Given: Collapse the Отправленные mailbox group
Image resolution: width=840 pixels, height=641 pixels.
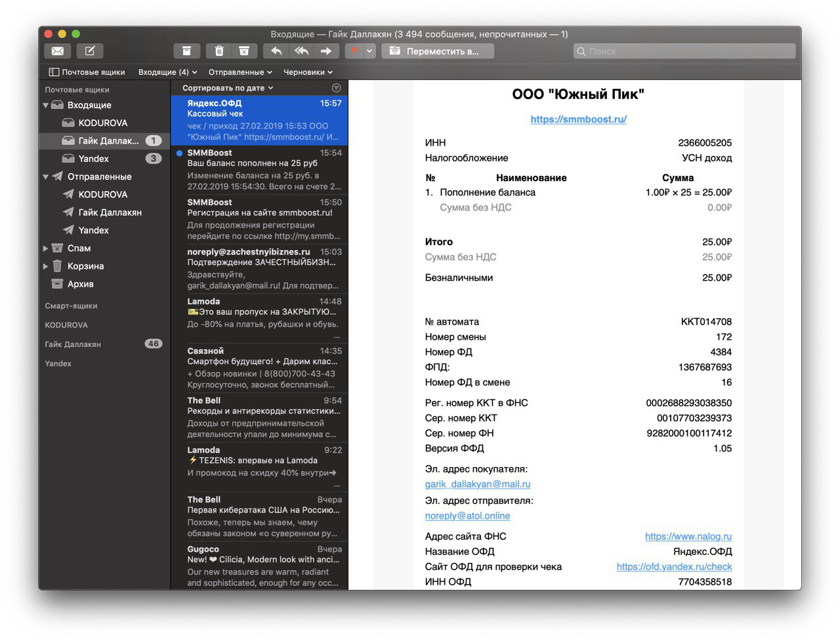Looking at the screenshot, I should pos(46,176).
